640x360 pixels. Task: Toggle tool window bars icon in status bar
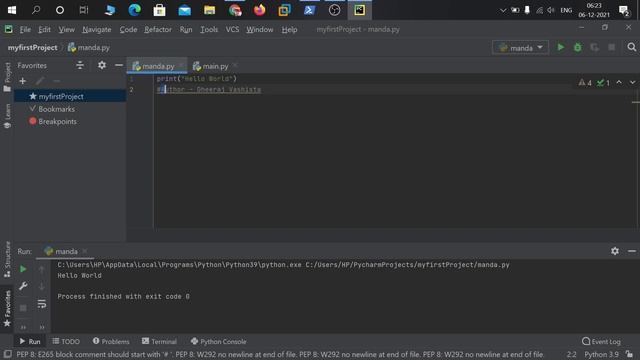(7, 354)
